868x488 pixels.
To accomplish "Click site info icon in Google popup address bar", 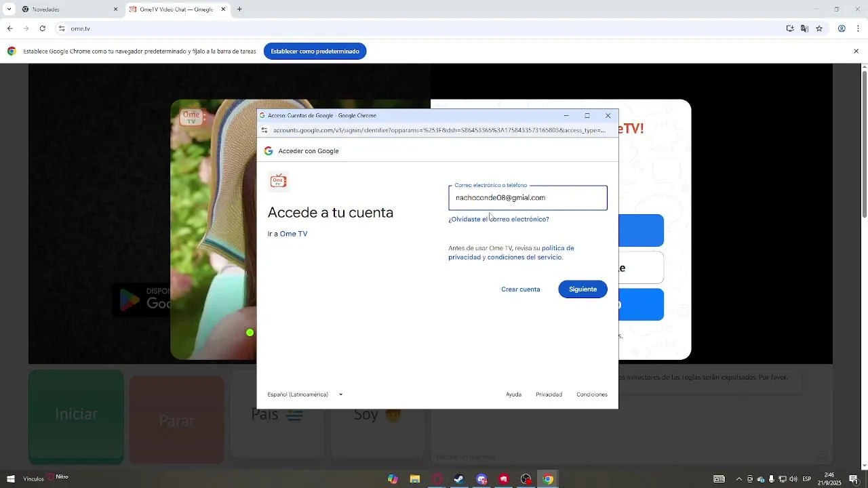I will [x=264, y=130].
